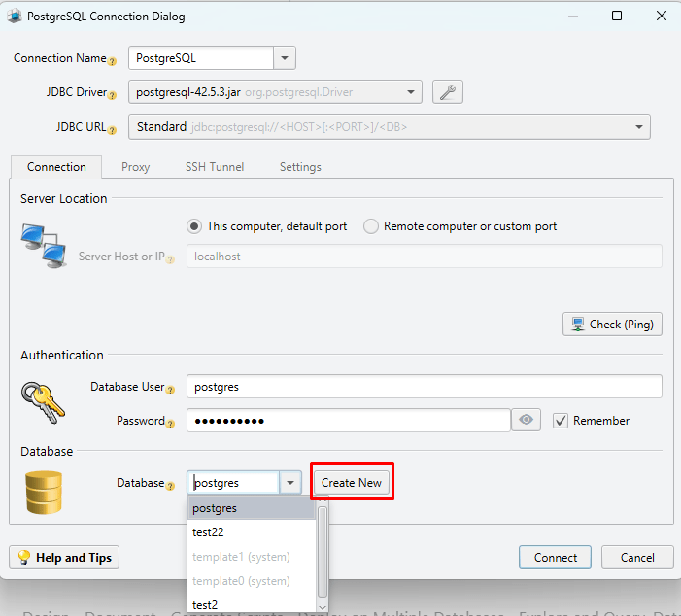Collapse the Database dropdown arrow
Screen dimensions: 681x616
[x=290, y=483]
